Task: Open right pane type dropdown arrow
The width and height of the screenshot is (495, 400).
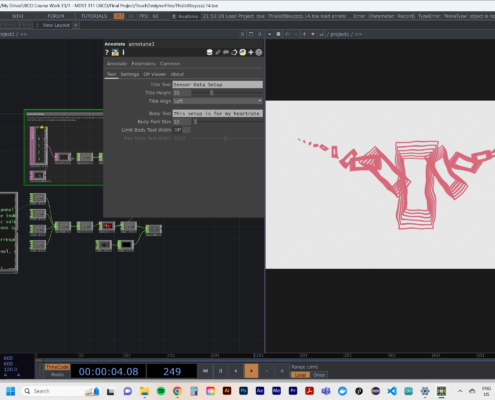Action: tap(269, 34)
